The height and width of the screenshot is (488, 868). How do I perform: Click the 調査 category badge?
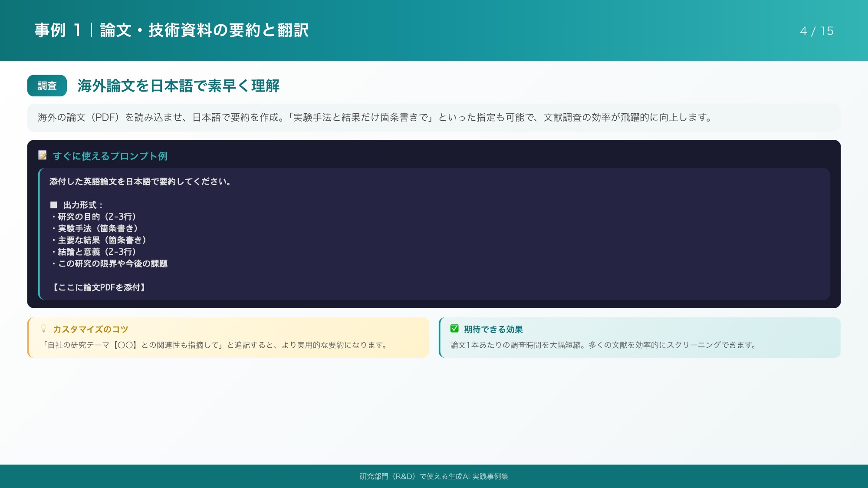(47, 86)
